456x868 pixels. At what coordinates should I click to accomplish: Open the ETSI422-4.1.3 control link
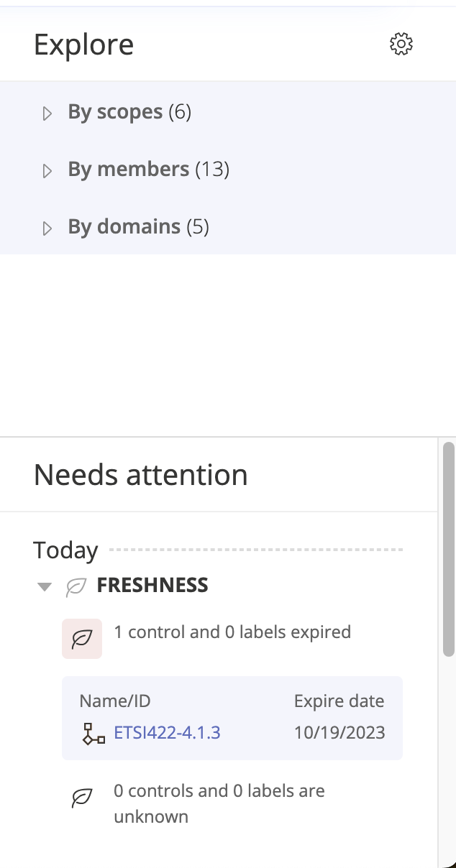click(x=167, y=733)
